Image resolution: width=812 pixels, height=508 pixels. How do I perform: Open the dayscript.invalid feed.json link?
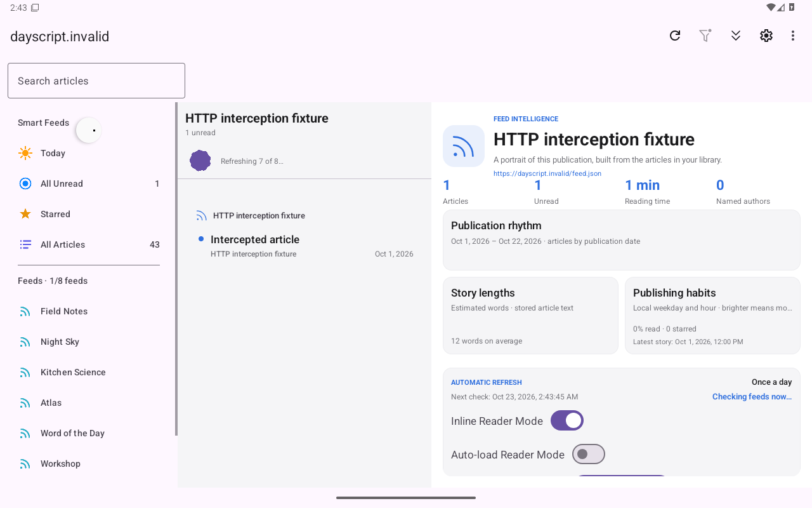[x=547, y=173]
